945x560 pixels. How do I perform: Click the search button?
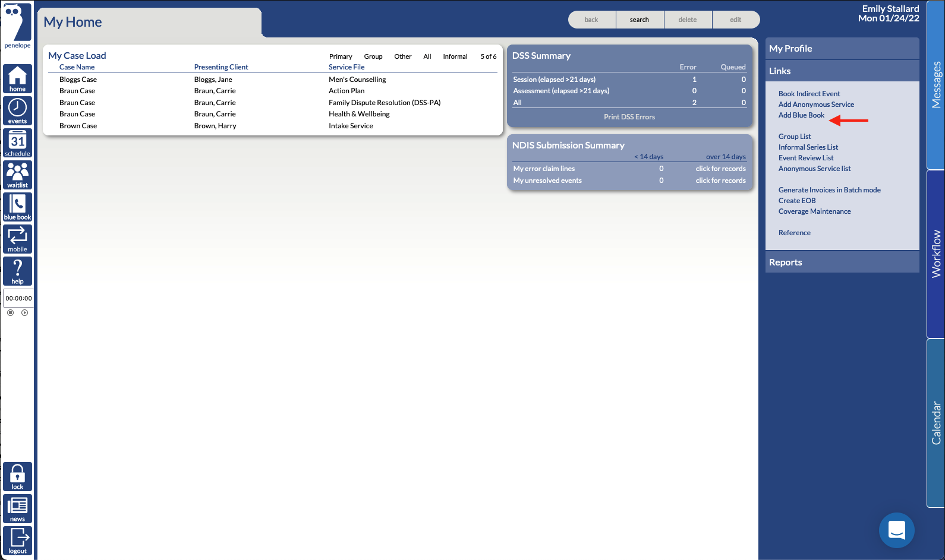[x=640, y=20]
